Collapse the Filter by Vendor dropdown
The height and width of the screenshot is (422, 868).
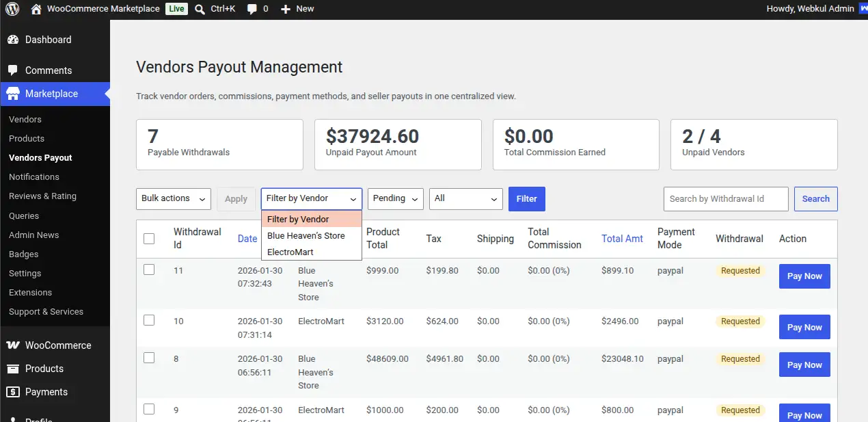point(312,198)
